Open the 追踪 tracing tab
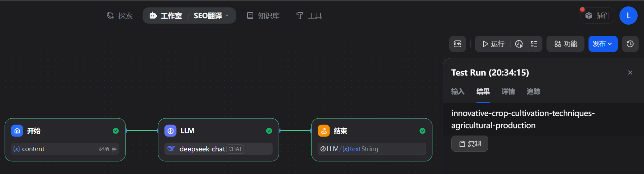 (x=533, y=91)
